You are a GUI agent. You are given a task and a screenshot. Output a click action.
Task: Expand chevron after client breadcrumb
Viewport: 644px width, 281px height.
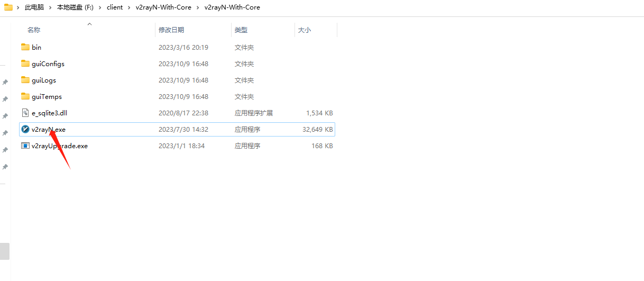coord(129,7)
